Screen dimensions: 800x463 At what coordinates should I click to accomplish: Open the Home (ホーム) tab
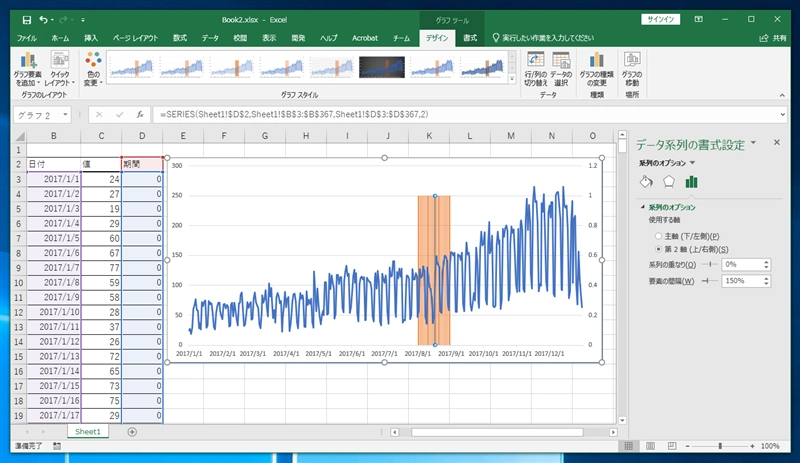click(60, 38)
